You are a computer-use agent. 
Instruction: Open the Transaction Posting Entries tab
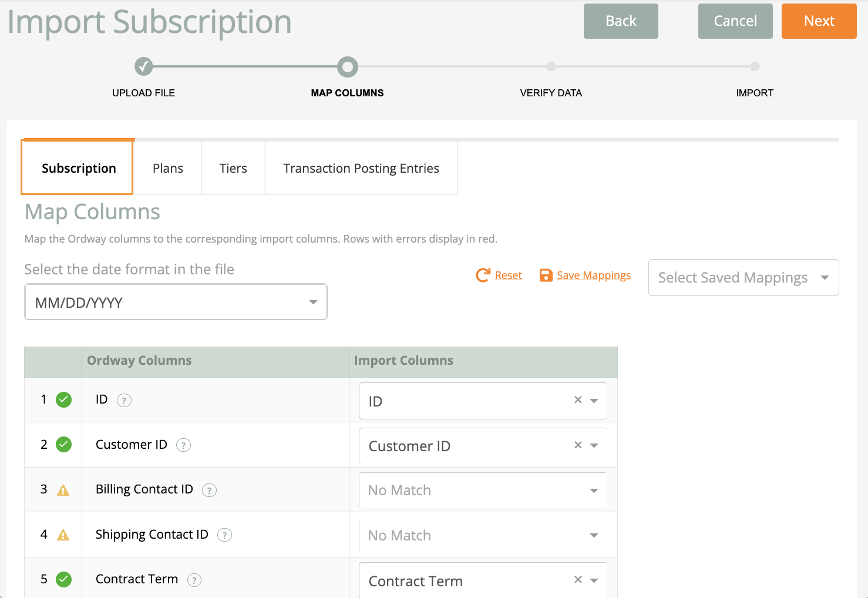coord(361,168)
